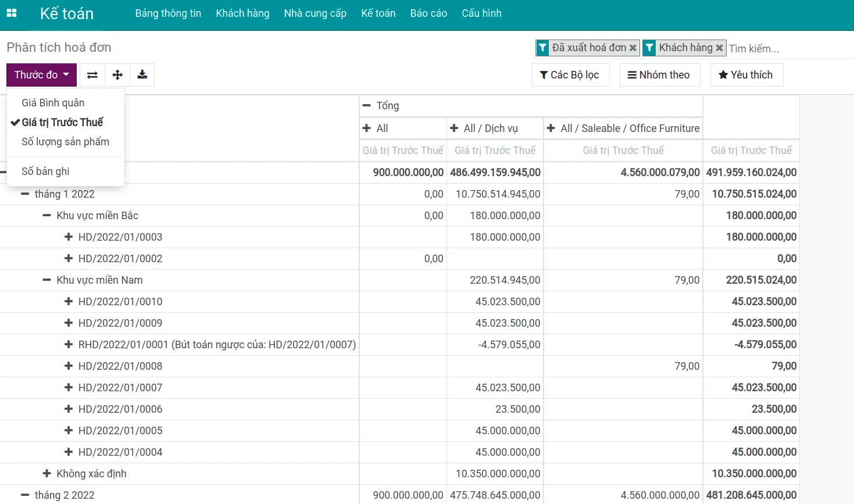Collapse the Tổng column header
This screenshot has width=854, height=504.
tap(531, 106)
